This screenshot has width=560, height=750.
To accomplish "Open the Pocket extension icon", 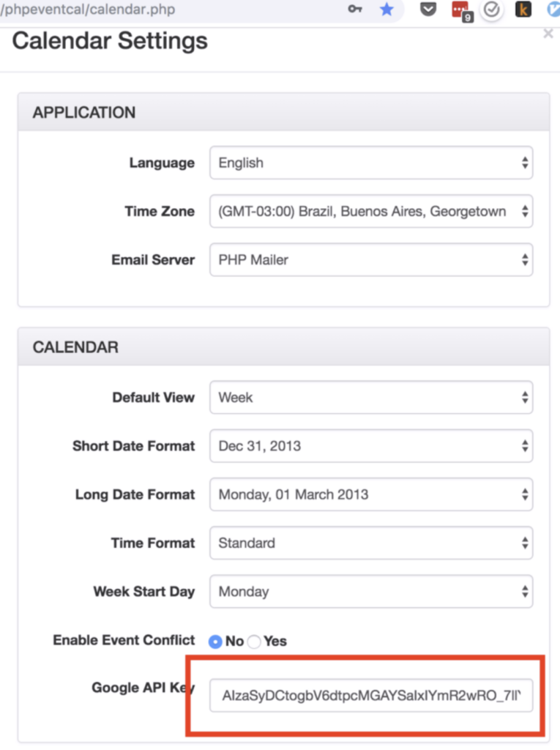I will coord(428,9).
